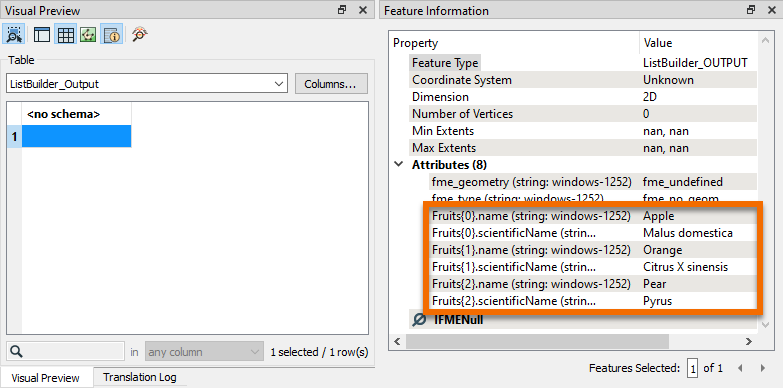Click the Features Selected number field
Screen dimensions: 783x388
(692, 369)
